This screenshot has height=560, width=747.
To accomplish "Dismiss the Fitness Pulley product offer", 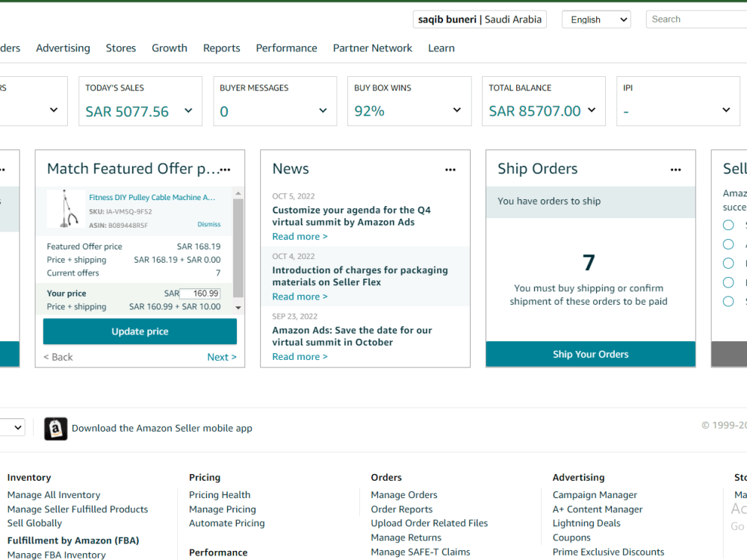I will 209,224.
